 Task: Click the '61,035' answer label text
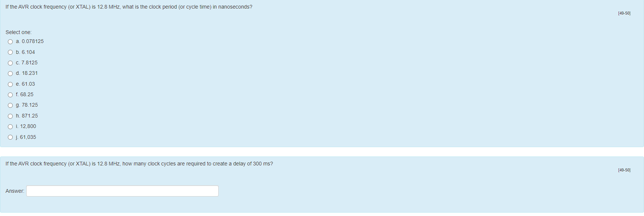tap(28, 137)
